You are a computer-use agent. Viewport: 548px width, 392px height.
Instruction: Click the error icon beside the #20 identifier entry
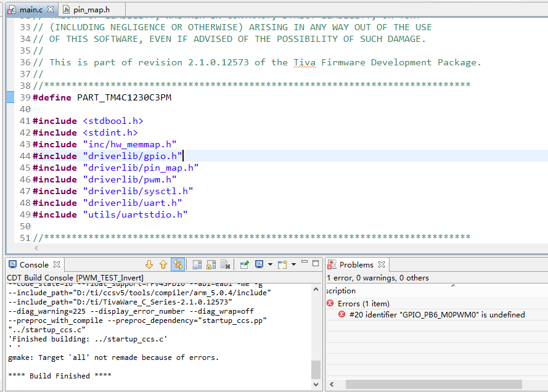(x=341, y=314)
